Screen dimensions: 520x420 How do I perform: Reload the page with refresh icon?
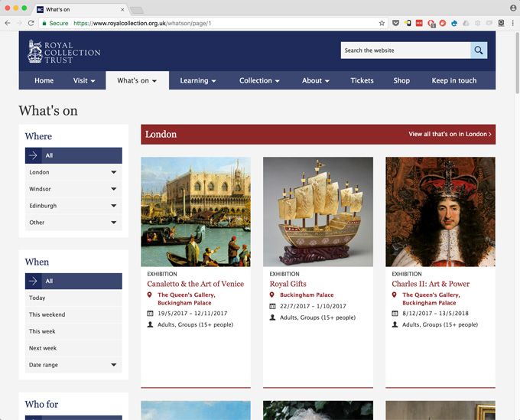click(x=31, y=23)
